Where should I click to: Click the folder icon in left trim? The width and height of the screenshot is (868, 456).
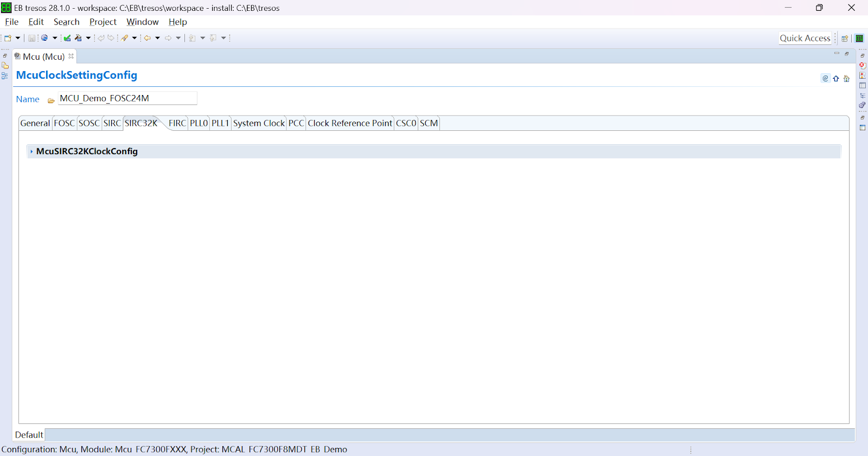tap(5, 66)
